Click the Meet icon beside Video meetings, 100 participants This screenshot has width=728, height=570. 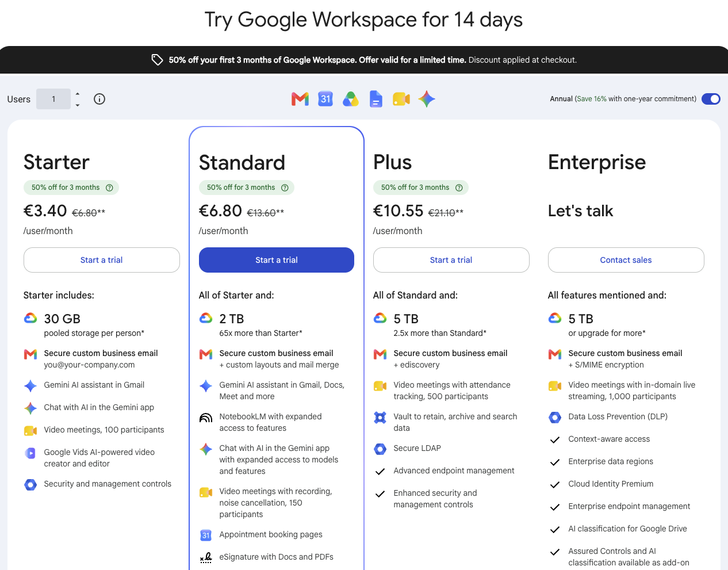click(x=30, y=431)
